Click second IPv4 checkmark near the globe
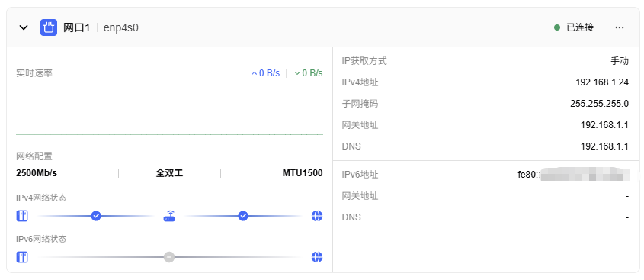Image resolution: width=644 pixels, height=280 pixels. (243, 216)
